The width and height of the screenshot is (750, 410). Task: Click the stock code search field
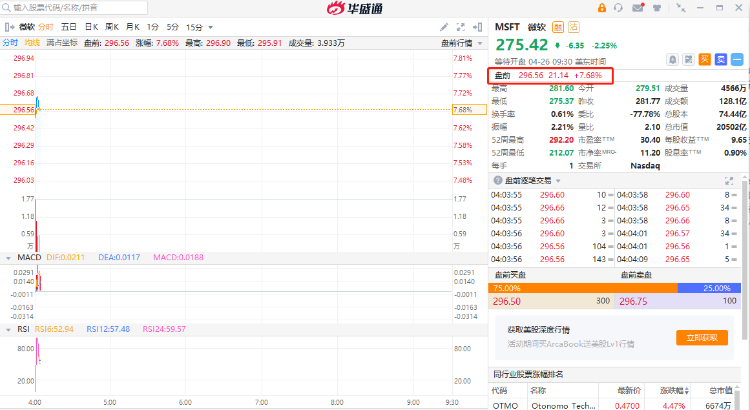(75, 8)
